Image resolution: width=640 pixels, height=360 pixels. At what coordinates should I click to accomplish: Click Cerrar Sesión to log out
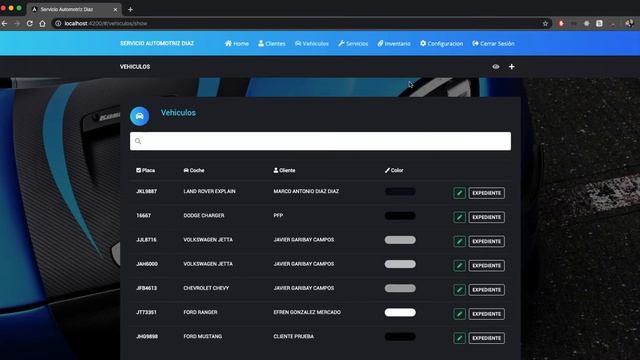point(493,43)
